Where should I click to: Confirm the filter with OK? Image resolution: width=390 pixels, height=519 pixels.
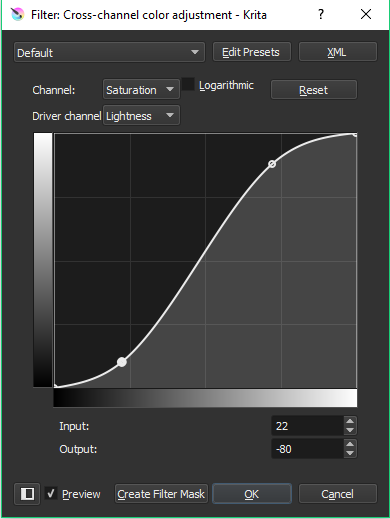[x=252, y=494]
